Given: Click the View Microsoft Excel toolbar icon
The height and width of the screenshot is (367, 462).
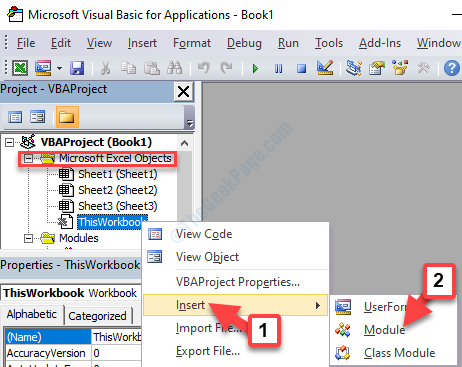Looking at the screenshot, I should click(20, 68).
